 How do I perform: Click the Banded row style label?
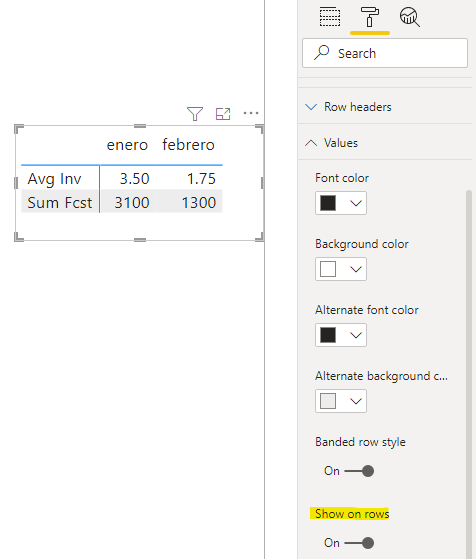click(360, 442)
